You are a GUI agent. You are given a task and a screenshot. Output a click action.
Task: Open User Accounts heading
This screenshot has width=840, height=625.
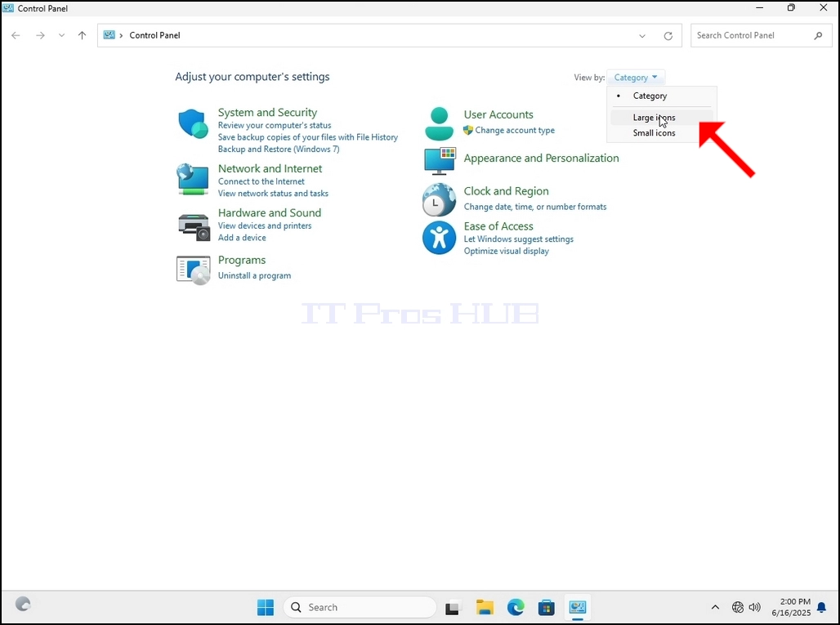click(x=498, y=114)
